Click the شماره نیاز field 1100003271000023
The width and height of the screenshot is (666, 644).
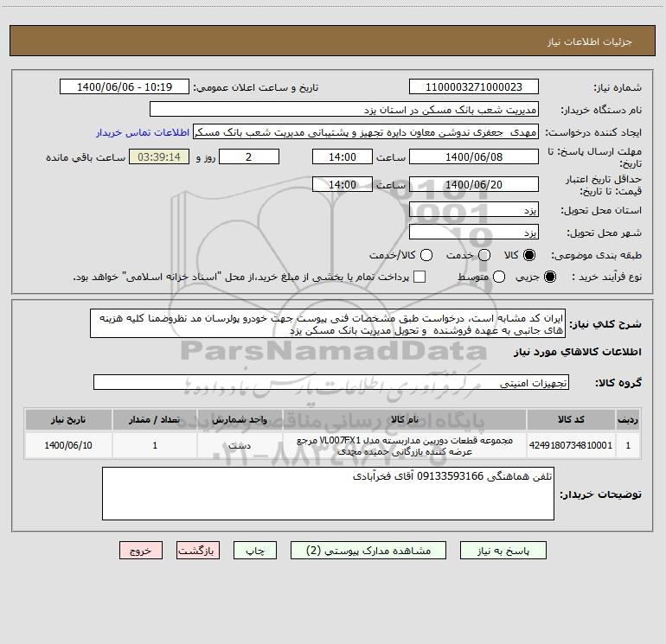[x=474, y=87]
